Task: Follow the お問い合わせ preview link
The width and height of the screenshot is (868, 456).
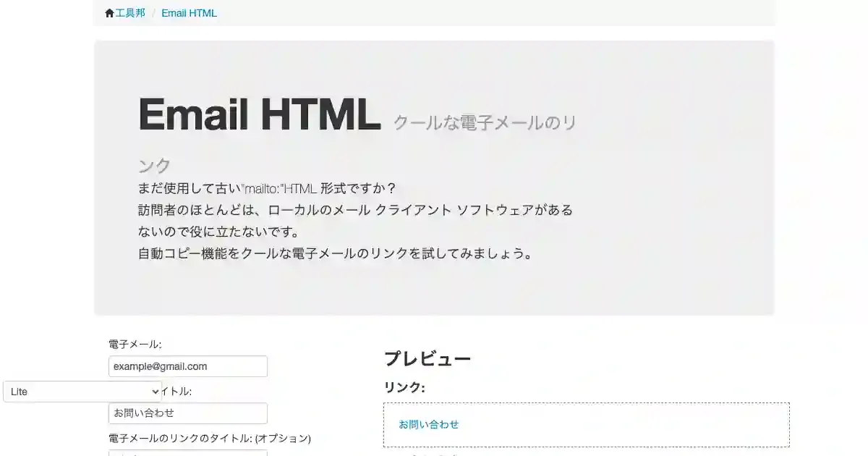Action: [429, 425]
